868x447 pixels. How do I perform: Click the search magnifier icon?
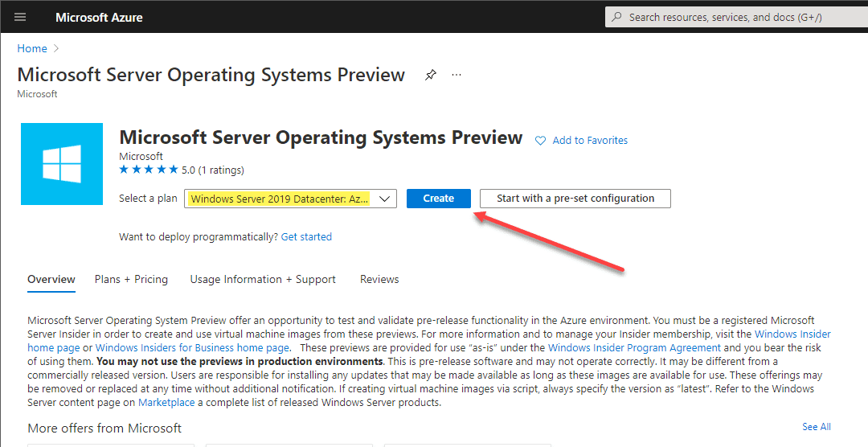click(x=617, y=17)
